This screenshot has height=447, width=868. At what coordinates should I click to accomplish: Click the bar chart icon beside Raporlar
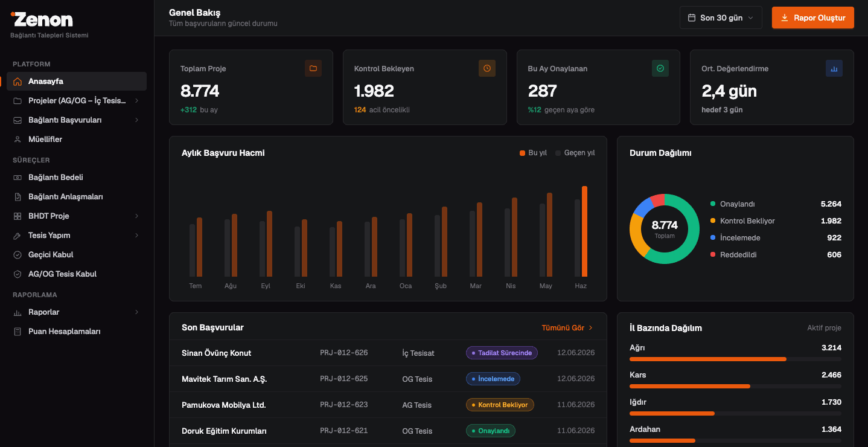pos(18,312)
